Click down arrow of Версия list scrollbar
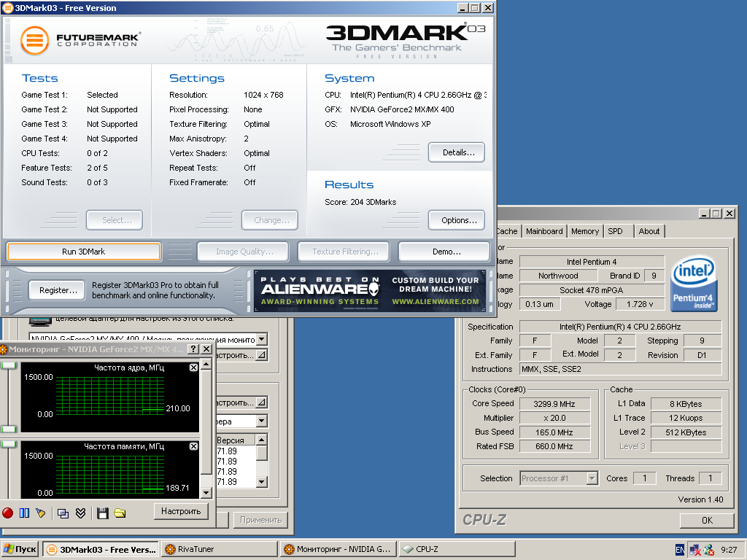Viewport: 747px width, 560px height. click(262, 482)
